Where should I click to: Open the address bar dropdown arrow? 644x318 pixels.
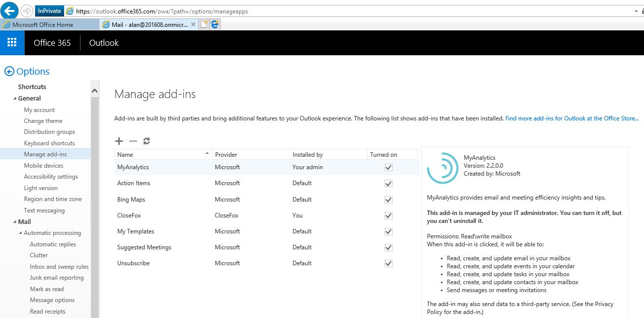[636, 11]
